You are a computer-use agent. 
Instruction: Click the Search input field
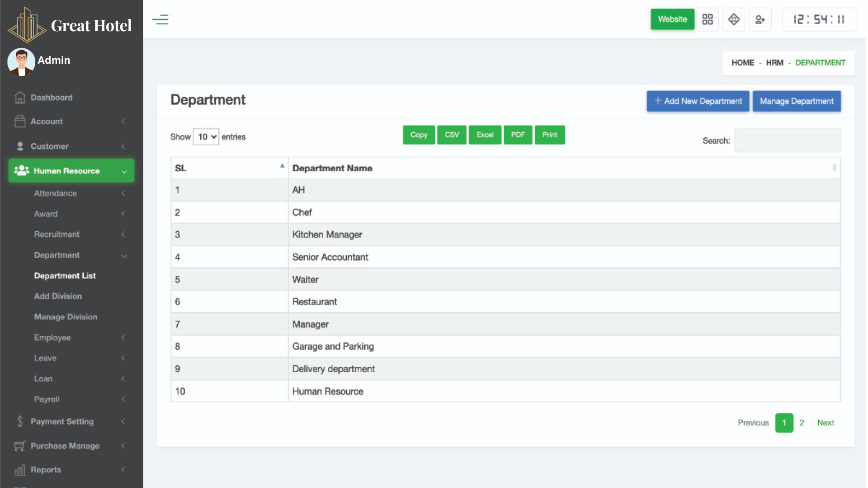click(x=787, y=141)
